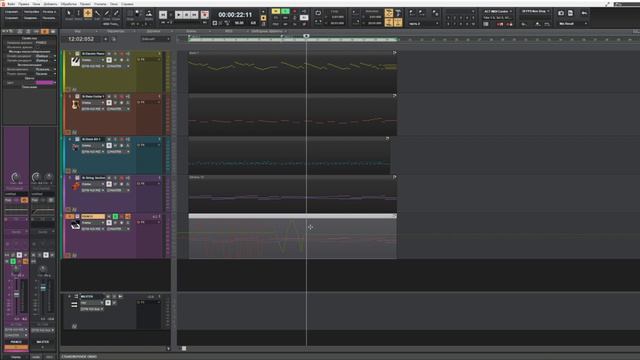The height and width of the screenshot is (360, 640).
Task: Open the SI-Electric Piano track icon
Action: pyautogui.click(x=75, y=62)
